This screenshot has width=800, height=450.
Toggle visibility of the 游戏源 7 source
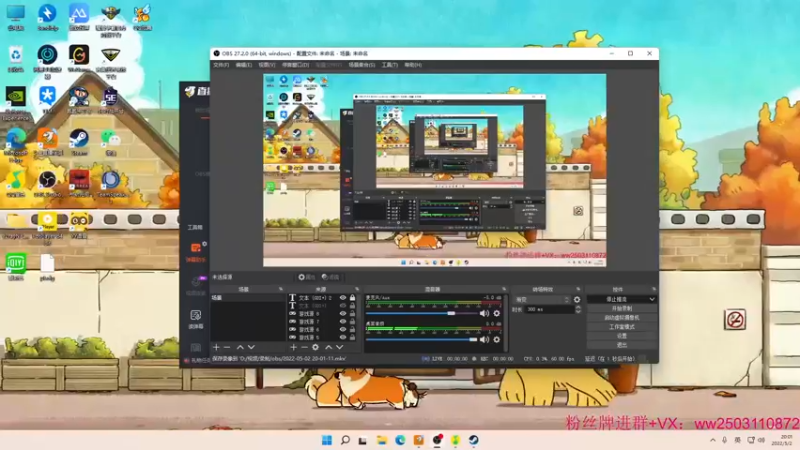point(343,321)
